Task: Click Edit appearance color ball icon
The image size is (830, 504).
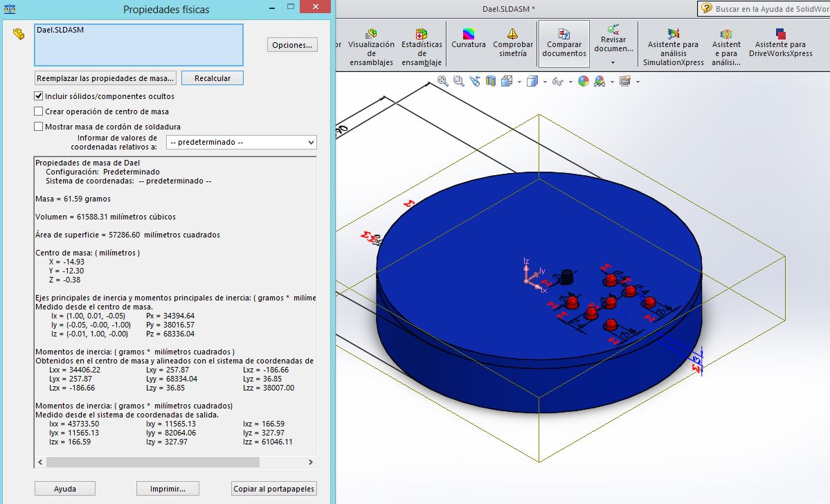Action: pos(584,81)
